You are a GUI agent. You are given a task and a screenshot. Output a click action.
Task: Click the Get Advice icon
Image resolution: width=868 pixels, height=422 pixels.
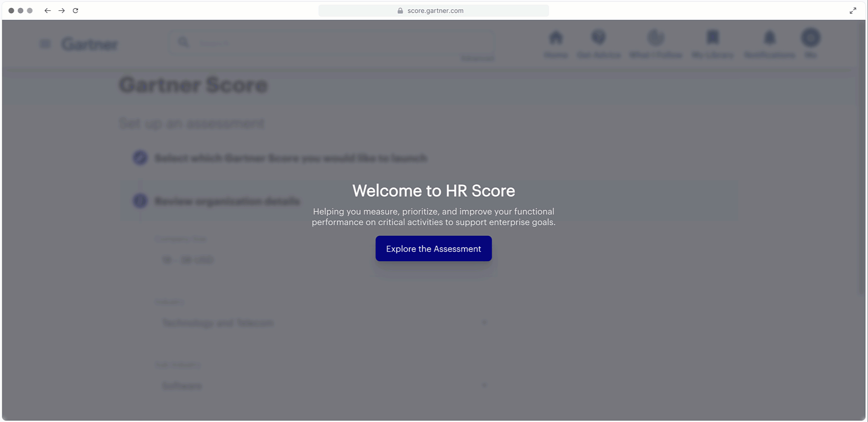[x=599, y=43]
